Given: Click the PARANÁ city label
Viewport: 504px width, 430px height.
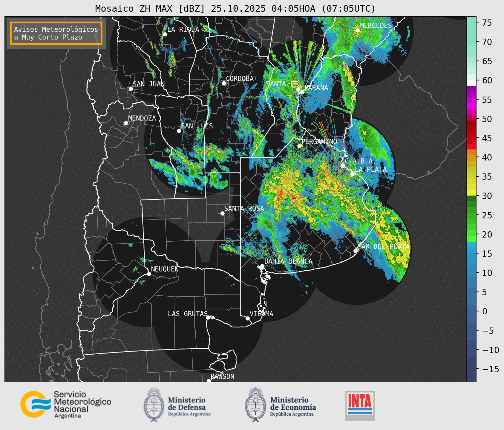Looking at the screenshot, I should [316, 88].
